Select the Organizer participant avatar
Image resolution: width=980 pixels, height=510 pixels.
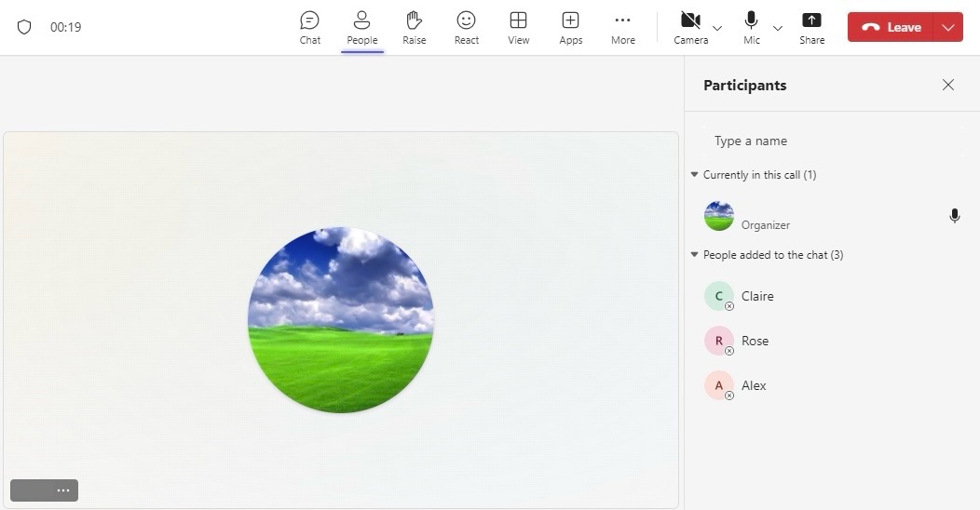[719, 216]
